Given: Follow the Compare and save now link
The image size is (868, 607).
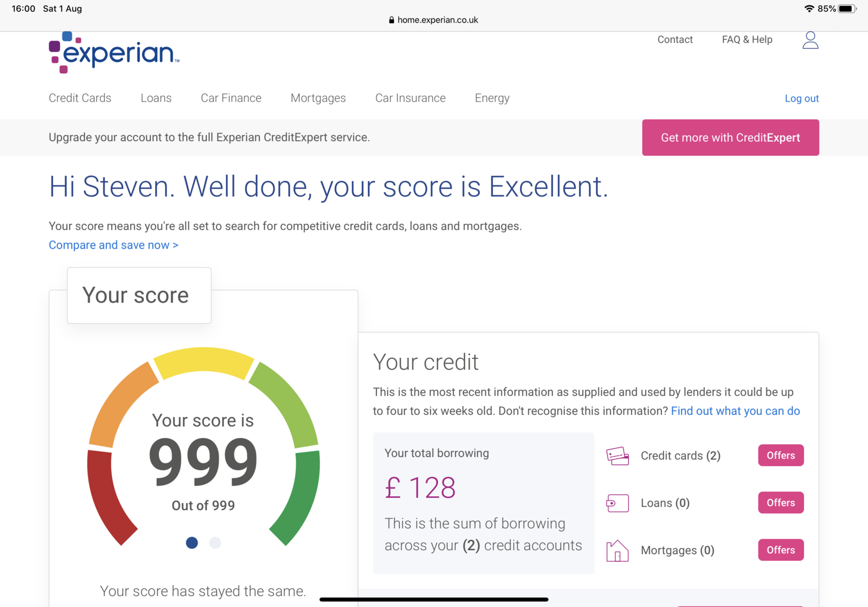Looking at the screenshot, I should click(x=113, y=245).
